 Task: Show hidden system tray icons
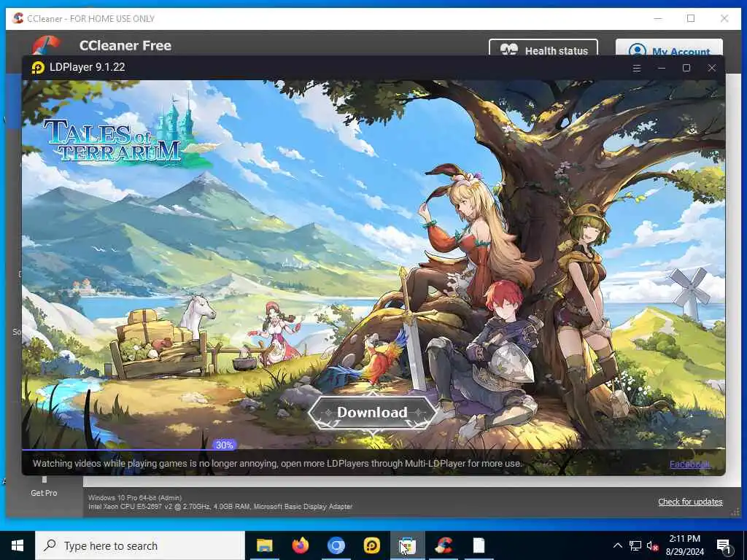pyautogui.click(x=617, y=545)
